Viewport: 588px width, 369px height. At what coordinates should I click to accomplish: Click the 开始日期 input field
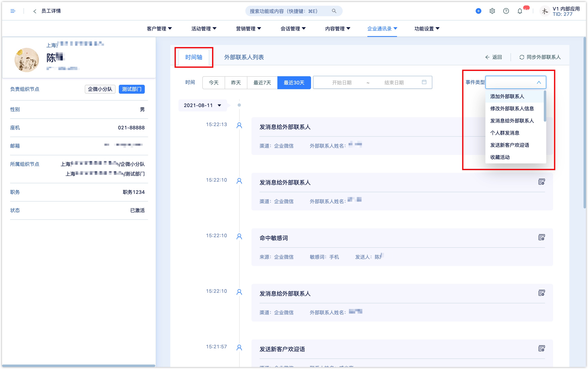click(342, 83)
